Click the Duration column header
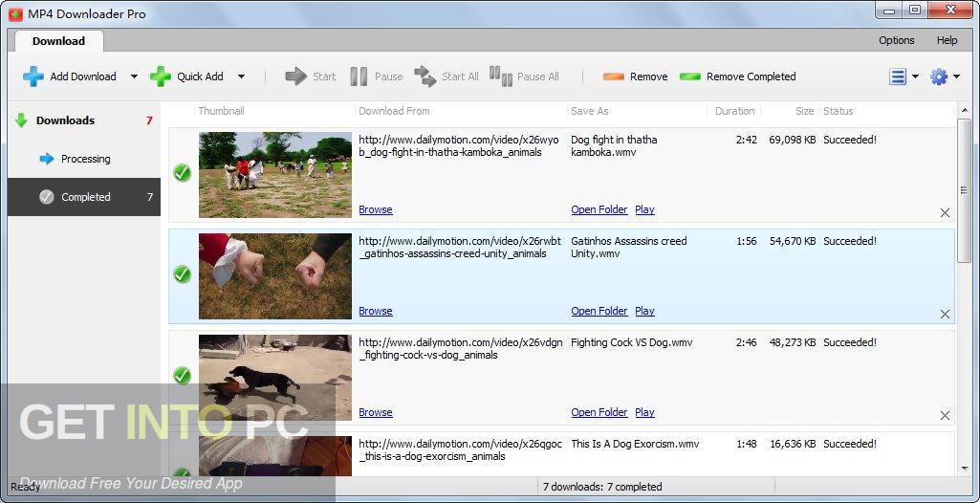 coord(735,111)
